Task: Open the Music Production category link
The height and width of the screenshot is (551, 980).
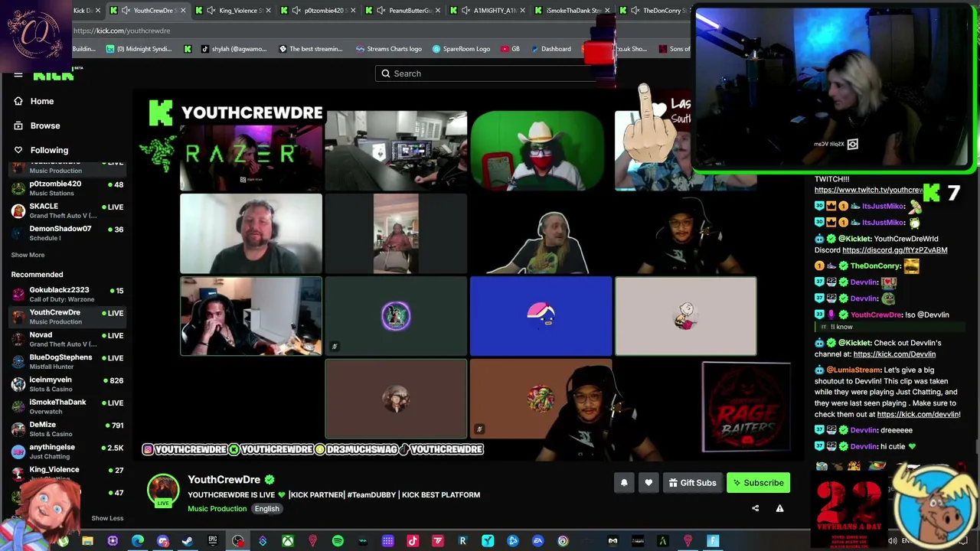Action: (217, 509)
